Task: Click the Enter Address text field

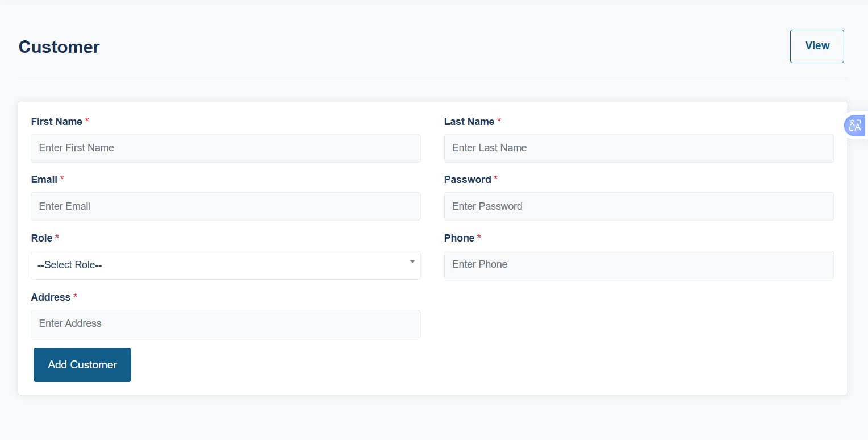Action: [x=226, y=324]
